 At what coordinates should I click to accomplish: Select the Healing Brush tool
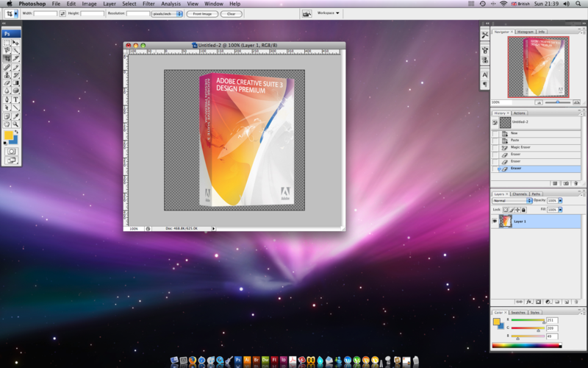point(7,68)
